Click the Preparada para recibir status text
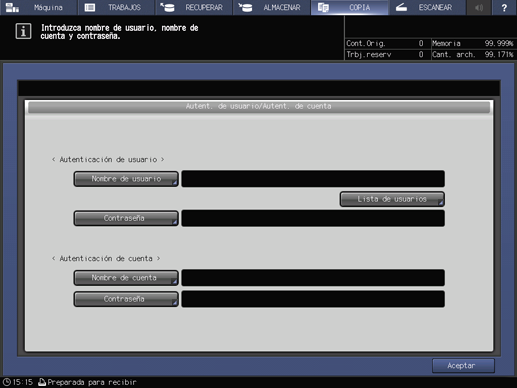517x388 pixels. click(x=92, y=382)
